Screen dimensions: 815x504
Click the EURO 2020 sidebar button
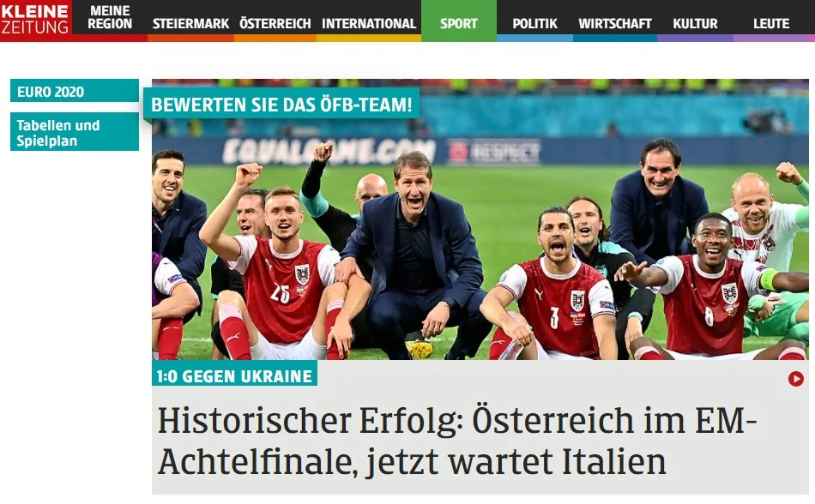[75, 91]
